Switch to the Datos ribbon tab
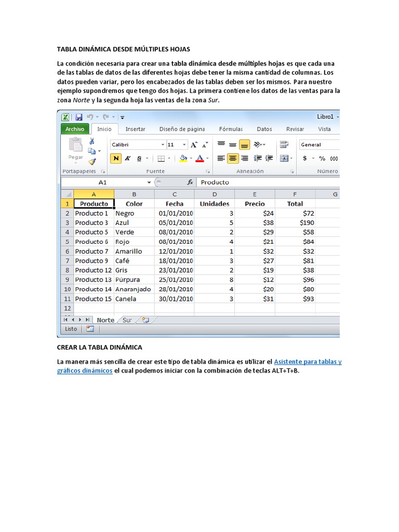The height and width of the screenshot is (532, 399). click(264, 129)
